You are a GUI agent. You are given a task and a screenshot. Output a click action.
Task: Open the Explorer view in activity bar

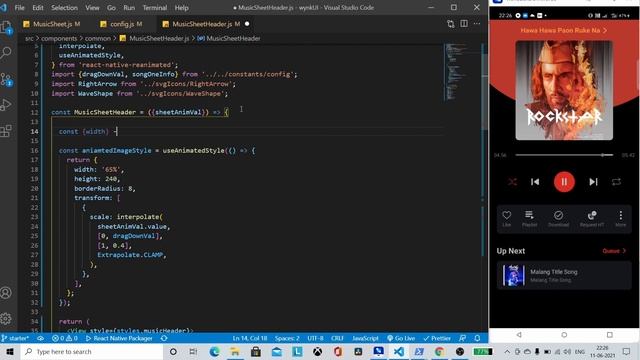click(6, 27)
